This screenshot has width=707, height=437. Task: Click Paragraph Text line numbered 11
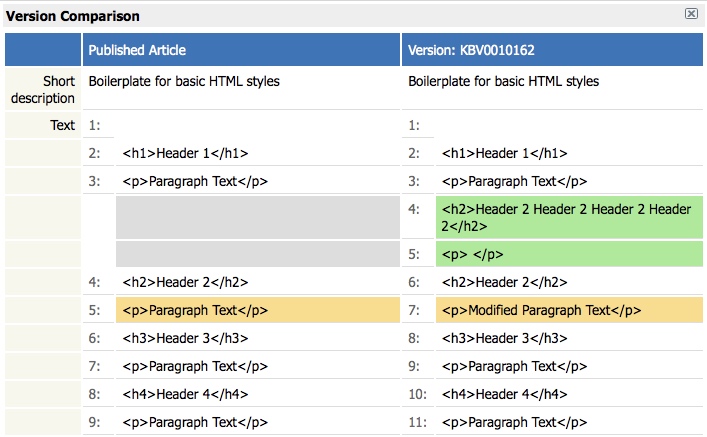[515, 422]
